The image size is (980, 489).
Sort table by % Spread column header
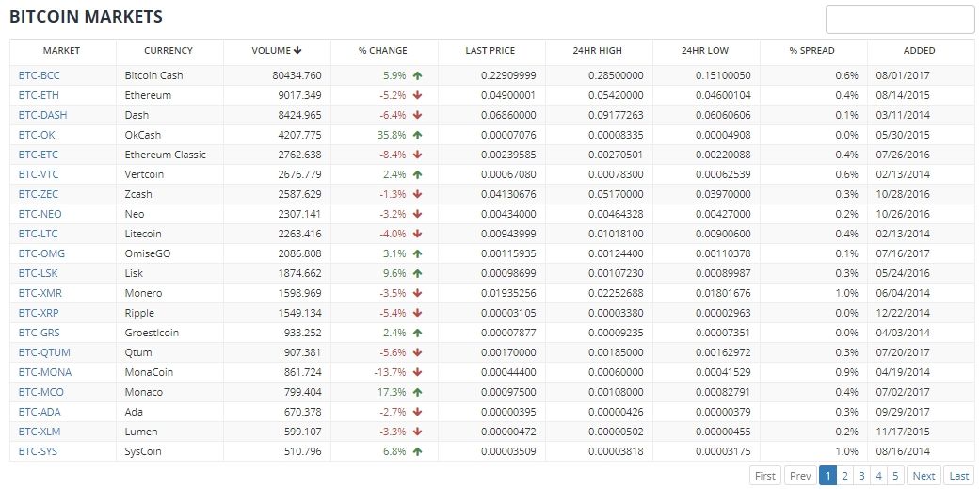pyautogui.click(x=813, y=51)
